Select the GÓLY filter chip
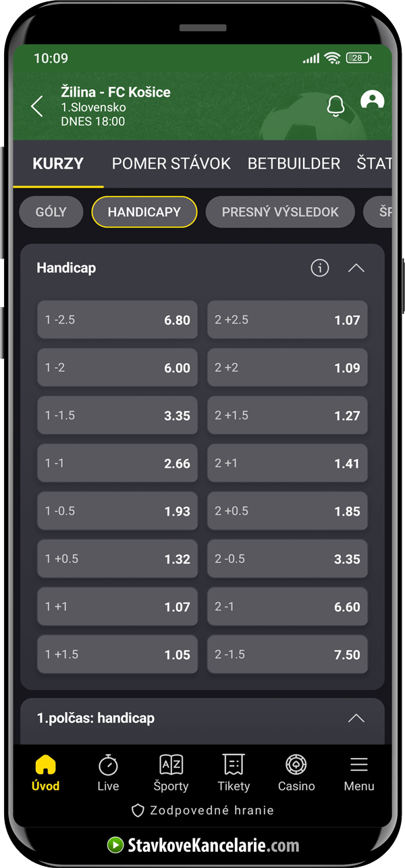This screenshot has width=405, height=868. click(x=51, y=212)
